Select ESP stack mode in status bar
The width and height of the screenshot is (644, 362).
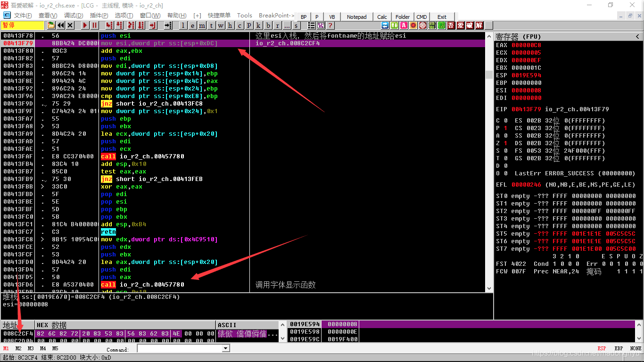[x=602, y=348]
